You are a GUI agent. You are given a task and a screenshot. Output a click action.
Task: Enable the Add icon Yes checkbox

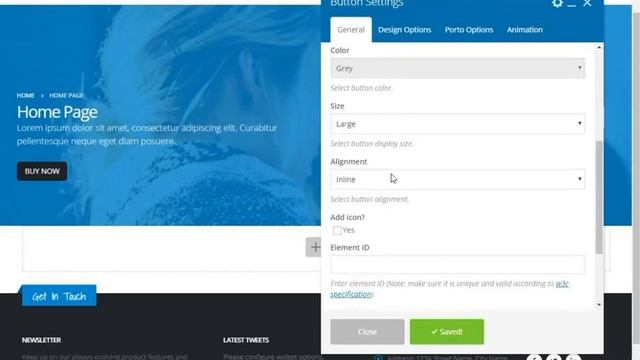pos(337,231)
